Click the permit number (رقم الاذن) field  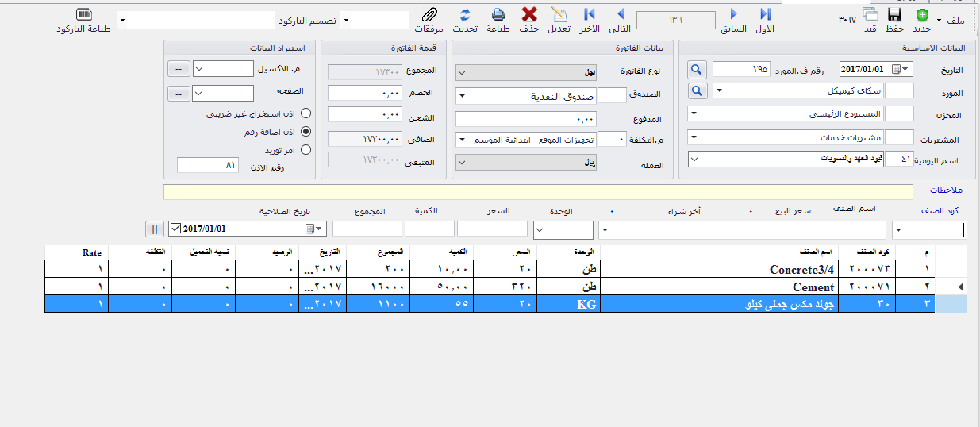(208, 165)
